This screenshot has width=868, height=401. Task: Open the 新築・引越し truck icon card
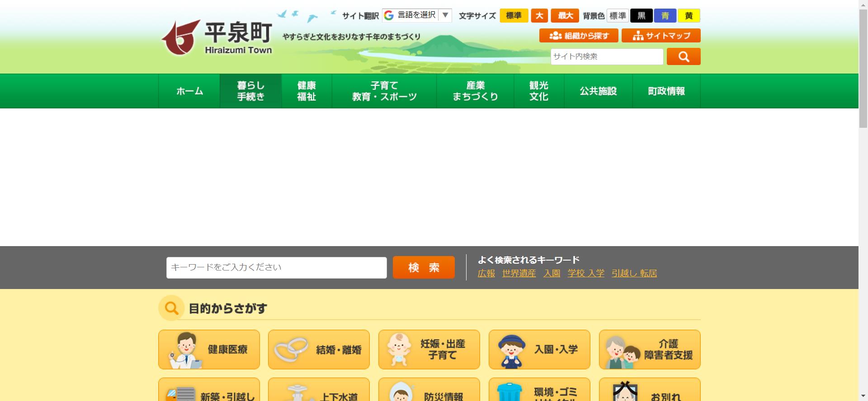coord(209,390)
